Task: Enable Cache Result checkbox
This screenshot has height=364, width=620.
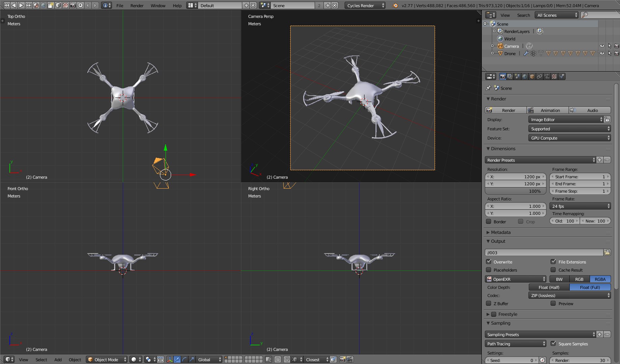Action: coord(553,270)
